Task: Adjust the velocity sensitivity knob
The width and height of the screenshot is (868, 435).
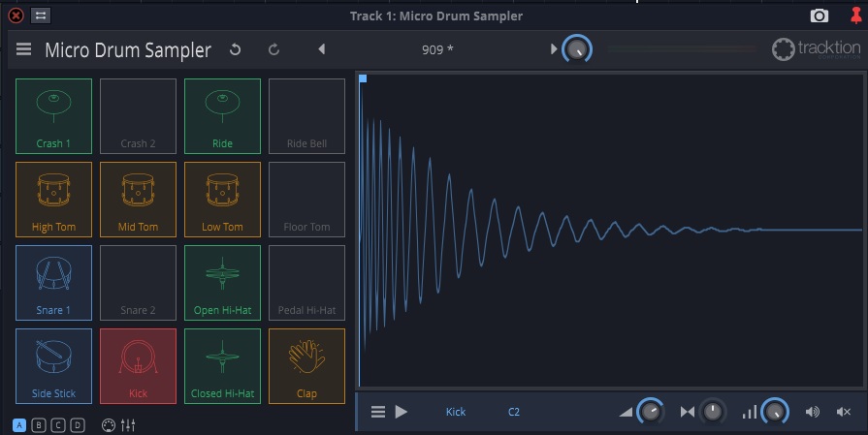Action: pyautogui.click(x=775, y=412)
